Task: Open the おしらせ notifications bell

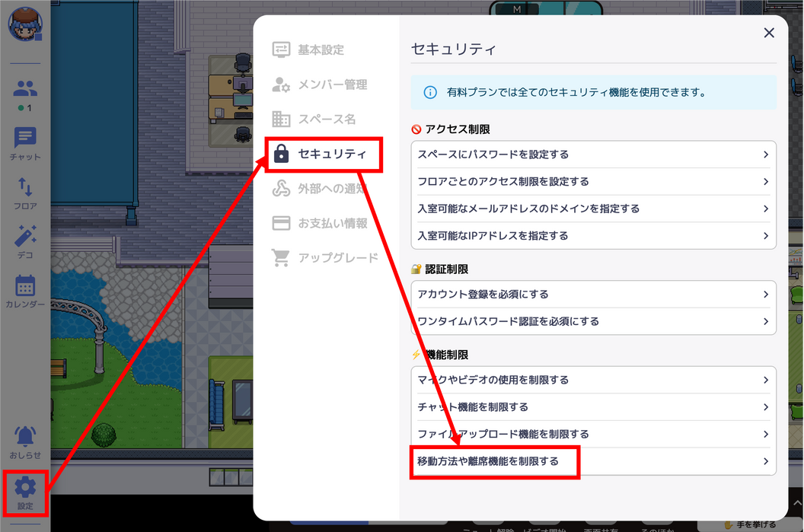Action: point(25,441)
